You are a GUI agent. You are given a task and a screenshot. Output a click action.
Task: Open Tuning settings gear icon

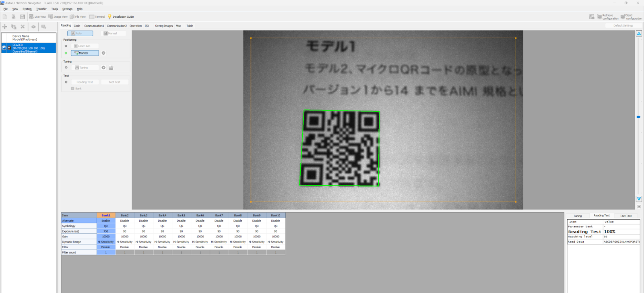pyautogui.click(x=103, y=68)
